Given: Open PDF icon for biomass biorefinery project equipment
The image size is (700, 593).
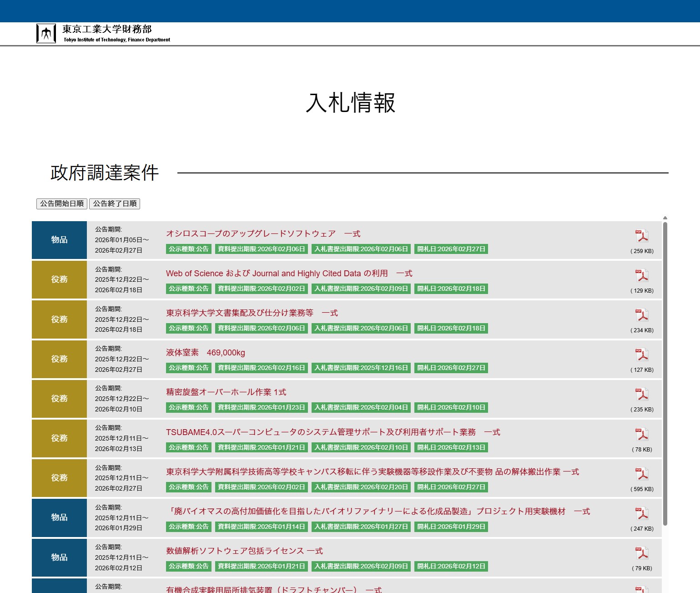Looking at the screenshot, I should click(x=642, y=514).
